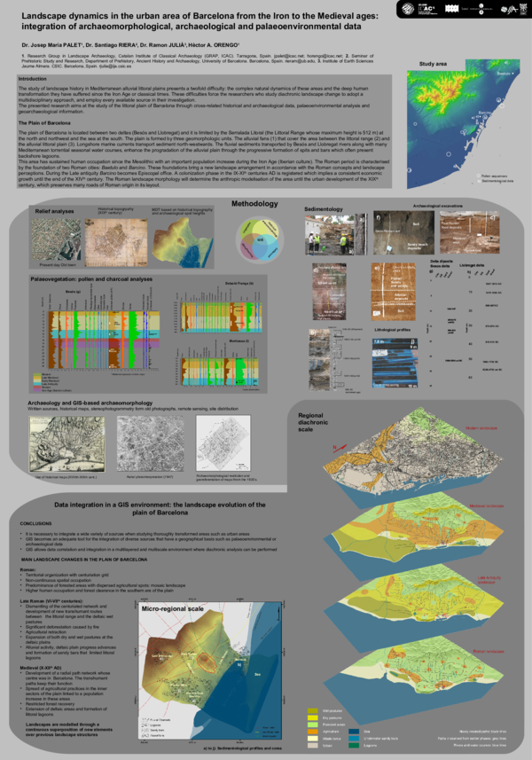Open the Study area elevation map
The height and width of the screenshot is (760, 532).
(464, 124)
